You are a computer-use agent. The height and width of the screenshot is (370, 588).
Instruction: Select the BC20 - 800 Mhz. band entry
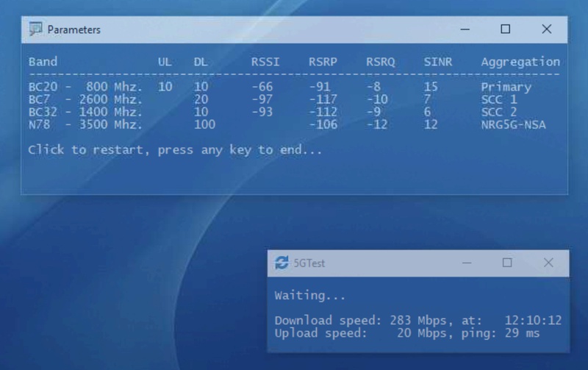[x=85, y=87]
